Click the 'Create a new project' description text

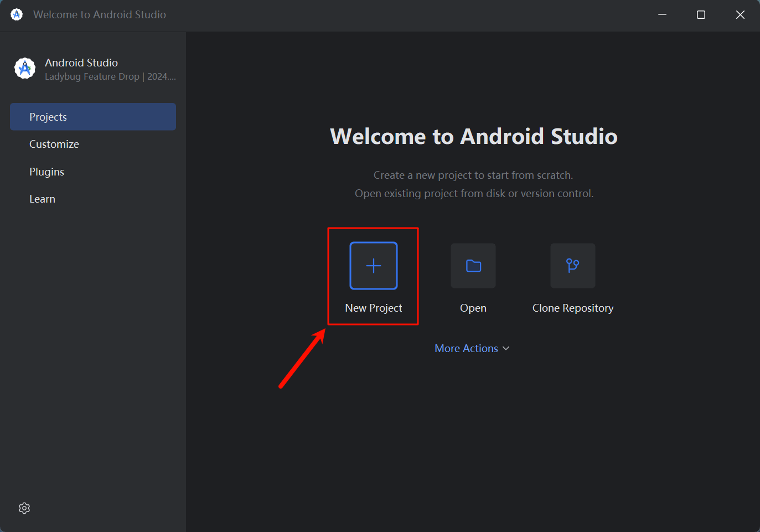click(x=473, y=175)
